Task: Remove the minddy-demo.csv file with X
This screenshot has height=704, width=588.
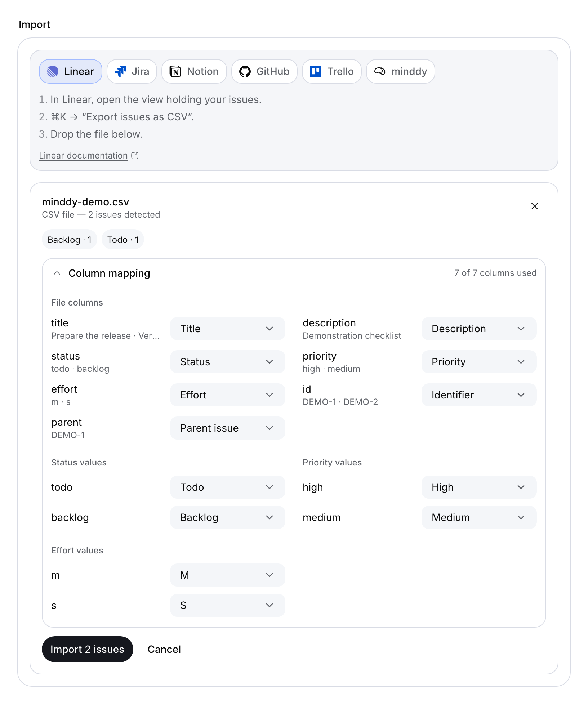Action: (535, 206)
